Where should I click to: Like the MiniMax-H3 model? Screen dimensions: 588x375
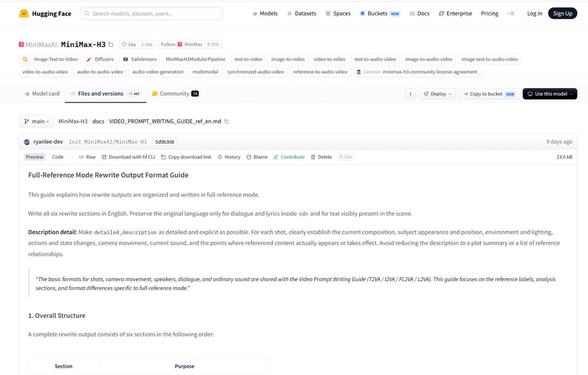[129, 45]
